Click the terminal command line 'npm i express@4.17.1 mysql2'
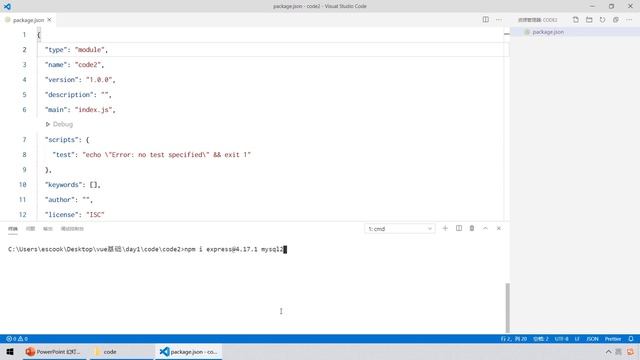The height and width of the screenshot is (360, 640). tap(234, 249)
